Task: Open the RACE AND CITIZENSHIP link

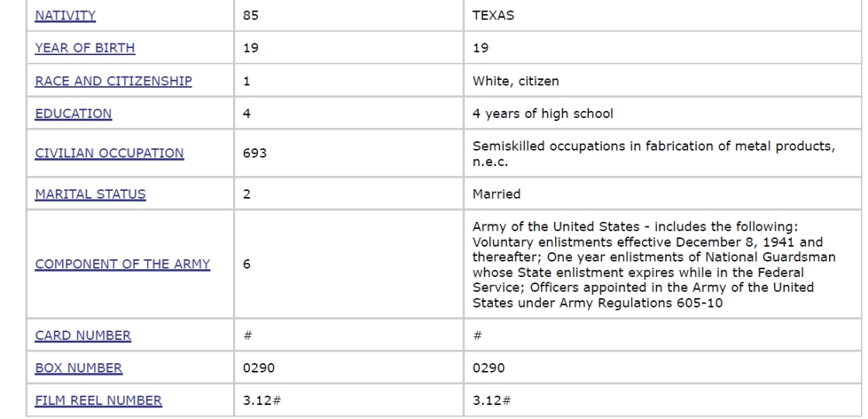Action: [x=113, y=81]
